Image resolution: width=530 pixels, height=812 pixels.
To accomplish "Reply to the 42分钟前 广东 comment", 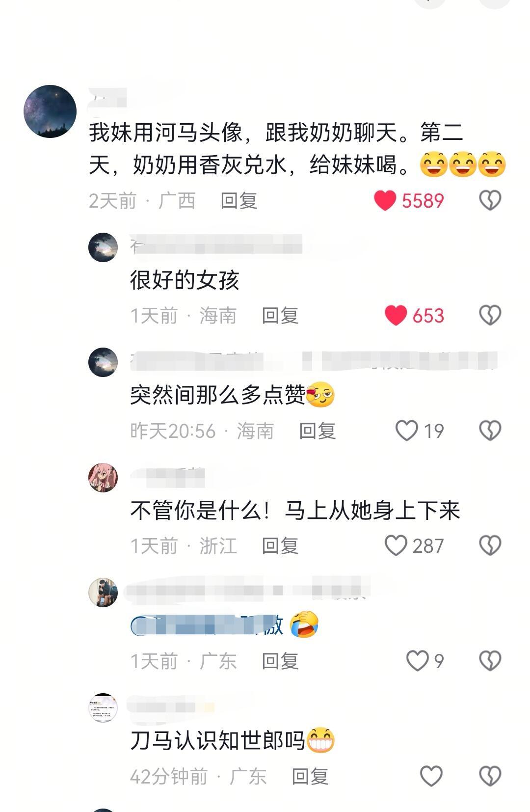I will coord(310,777).
